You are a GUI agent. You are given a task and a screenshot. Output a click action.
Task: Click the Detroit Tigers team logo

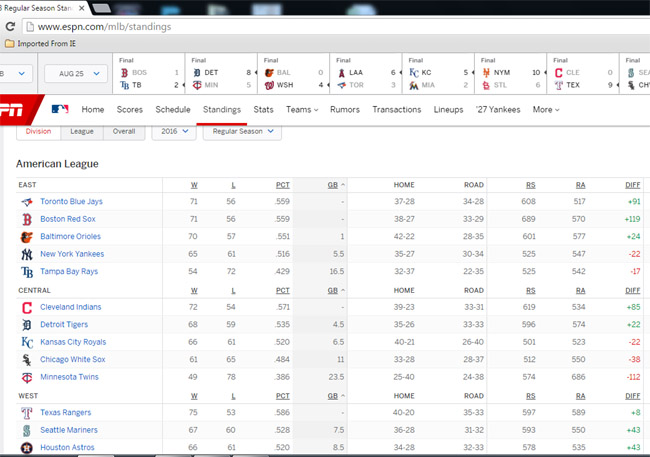[27, 325]
